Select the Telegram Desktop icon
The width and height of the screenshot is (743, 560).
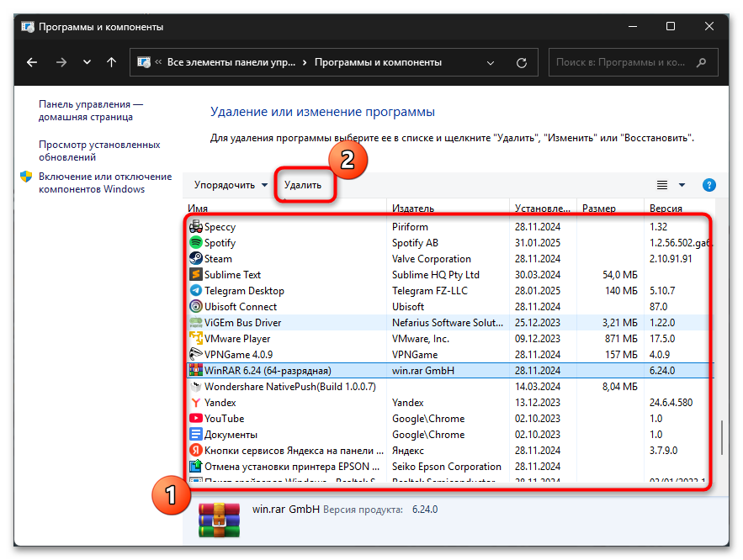pyautogui.click(x=195, y=291)
